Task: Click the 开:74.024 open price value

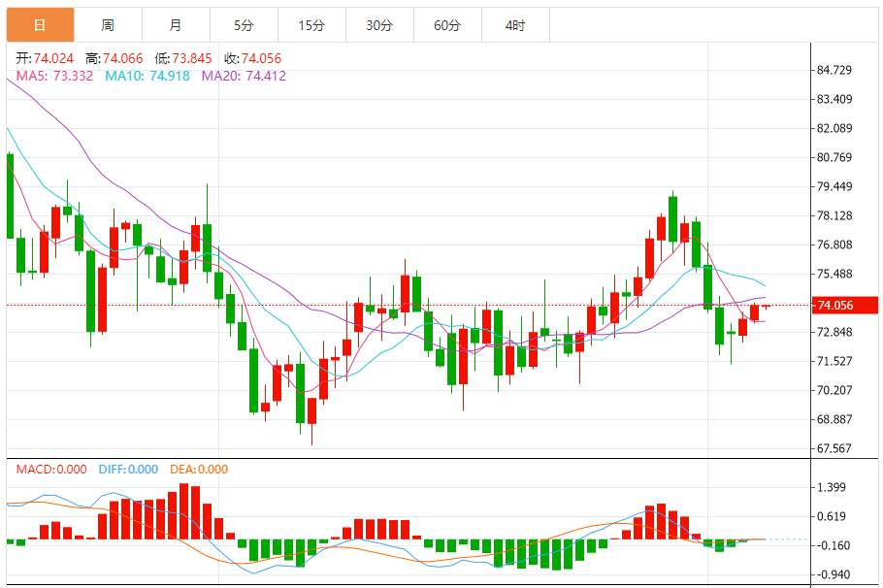Action: pyautogui.click(x=45, y=58)
